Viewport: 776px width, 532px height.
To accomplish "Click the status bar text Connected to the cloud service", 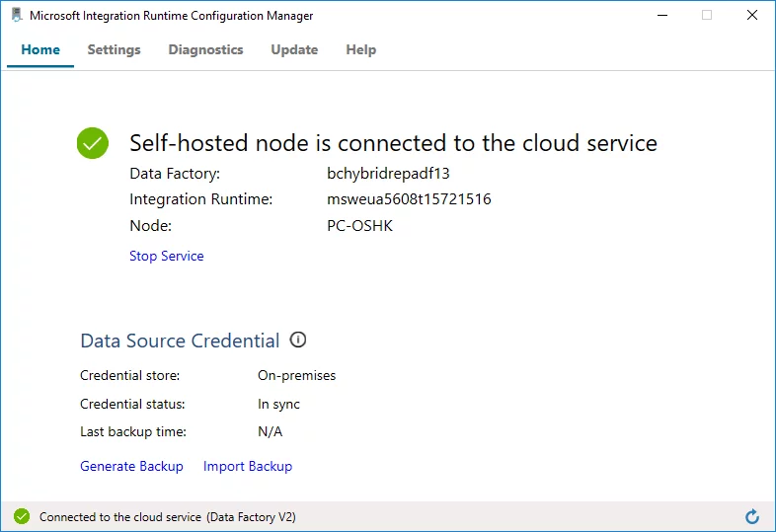I will pos(167,516).
